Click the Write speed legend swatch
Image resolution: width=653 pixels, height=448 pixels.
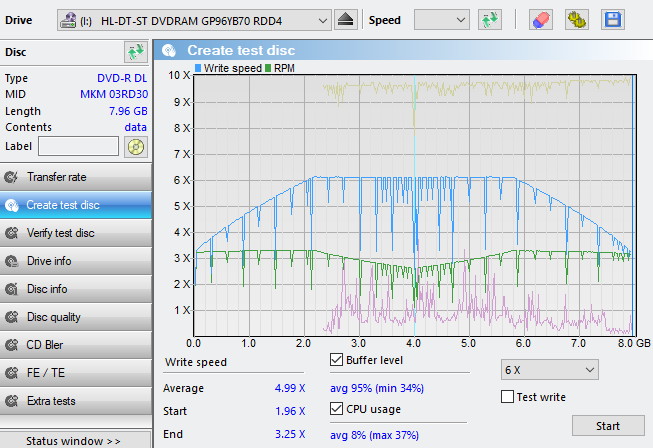pyautogui.click(x=198, y=68)
